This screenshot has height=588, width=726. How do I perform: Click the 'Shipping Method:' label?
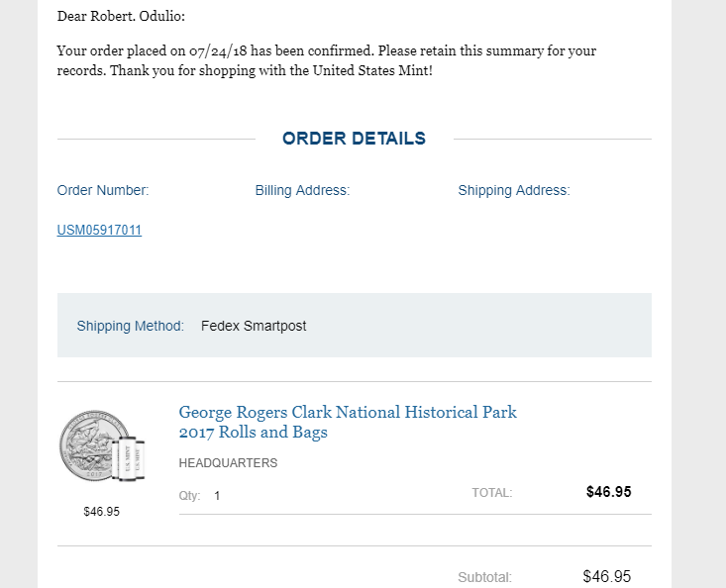(x=130, y=326)
